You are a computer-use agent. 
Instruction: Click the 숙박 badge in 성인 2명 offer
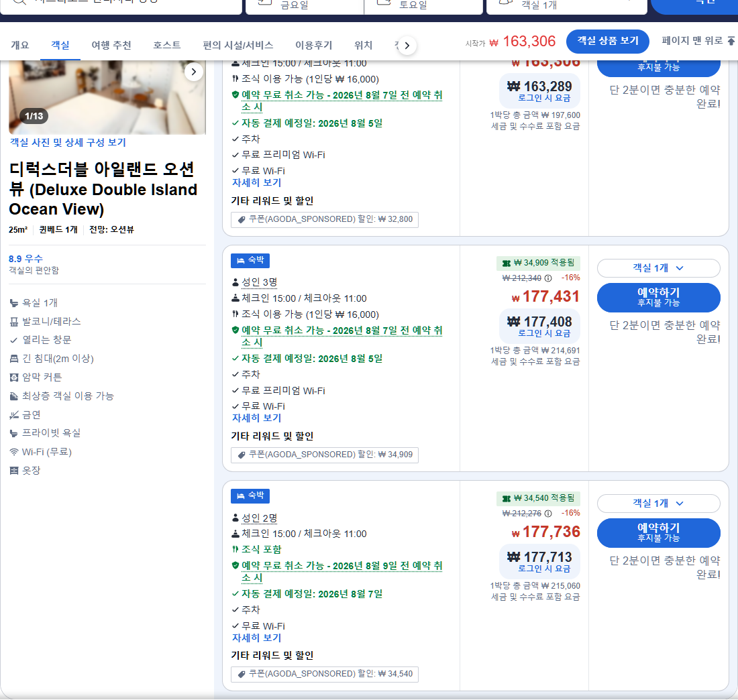(250, 496)
